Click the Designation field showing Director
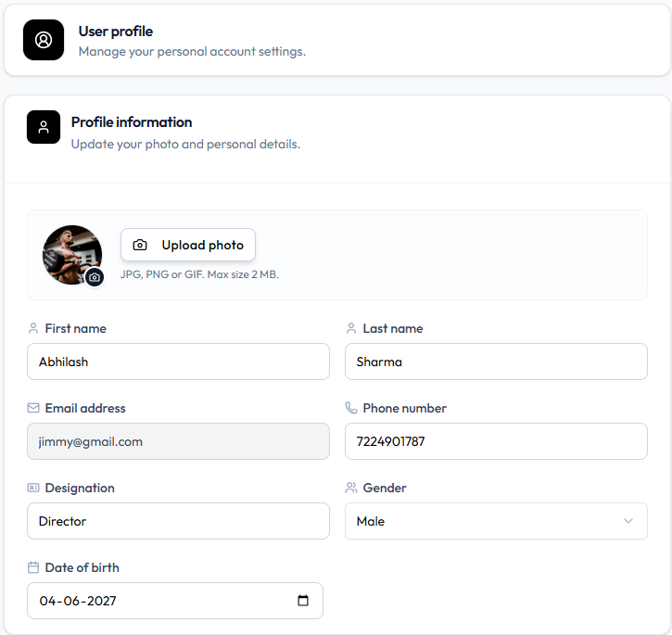The width and height of the screenshot is (672, 635). (178, 521)
